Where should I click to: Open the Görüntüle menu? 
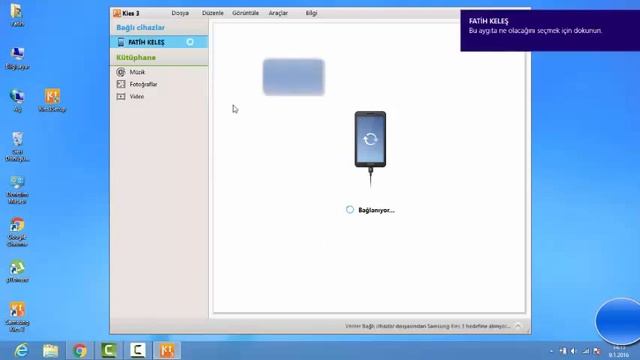tap(245, 13)
